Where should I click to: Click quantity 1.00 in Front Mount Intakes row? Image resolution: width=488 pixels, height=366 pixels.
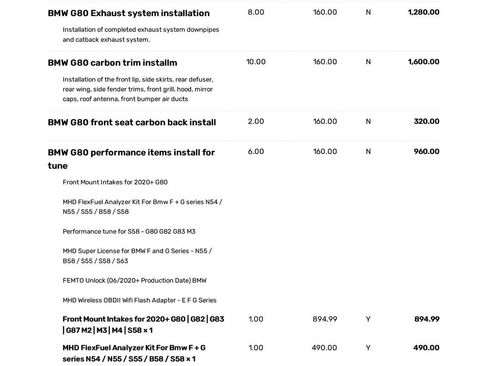click(x=256, y=319)
